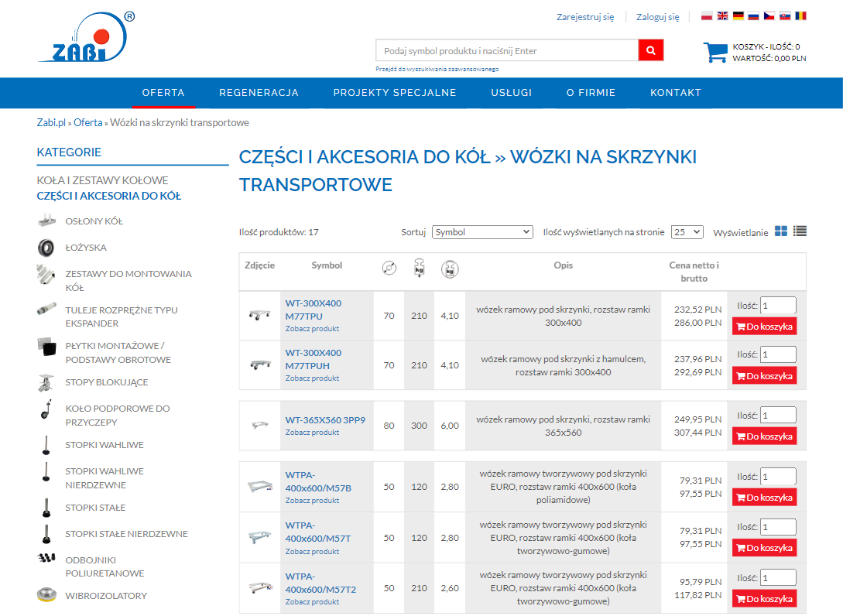The image size is (843, 616).
Task: Click the wheel diameter column icon
Action: [389, 268]
